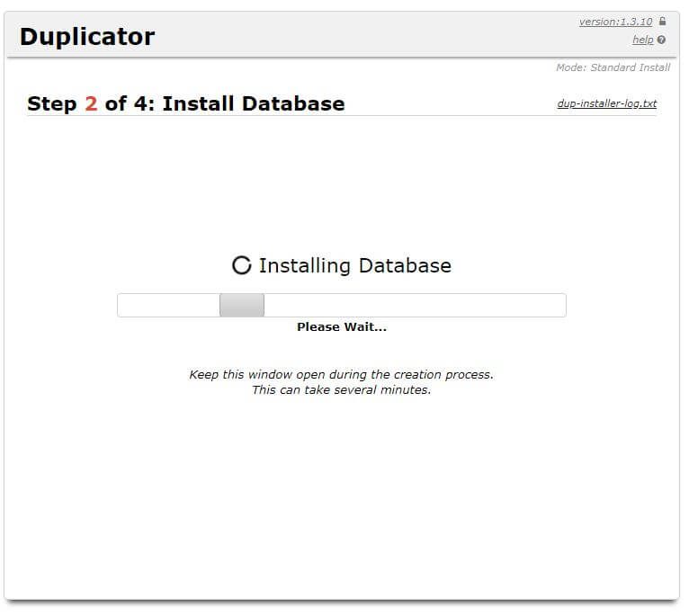Click the 'Mode: Standard Install' text
Screen dimensions: 689x616
tap(613, 67)
